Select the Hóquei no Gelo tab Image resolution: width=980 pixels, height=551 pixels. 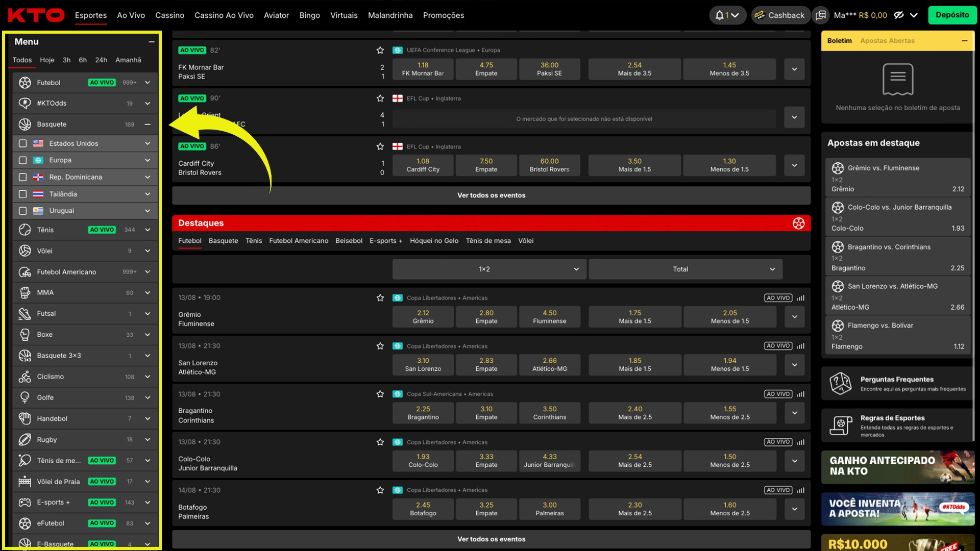click(x=434, y=241)
